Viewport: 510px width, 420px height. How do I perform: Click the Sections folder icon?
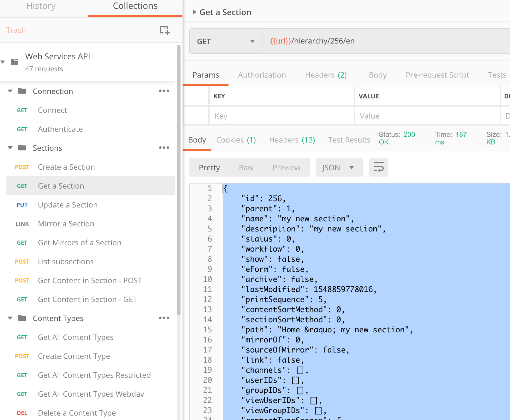point(22,148)
